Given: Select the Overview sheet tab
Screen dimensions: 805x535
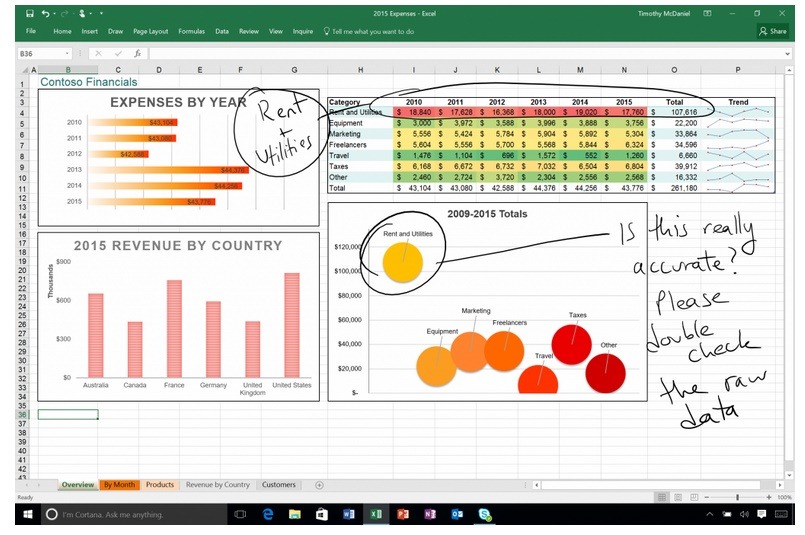Looking at the screenshot, I should [x=78, y=484].
